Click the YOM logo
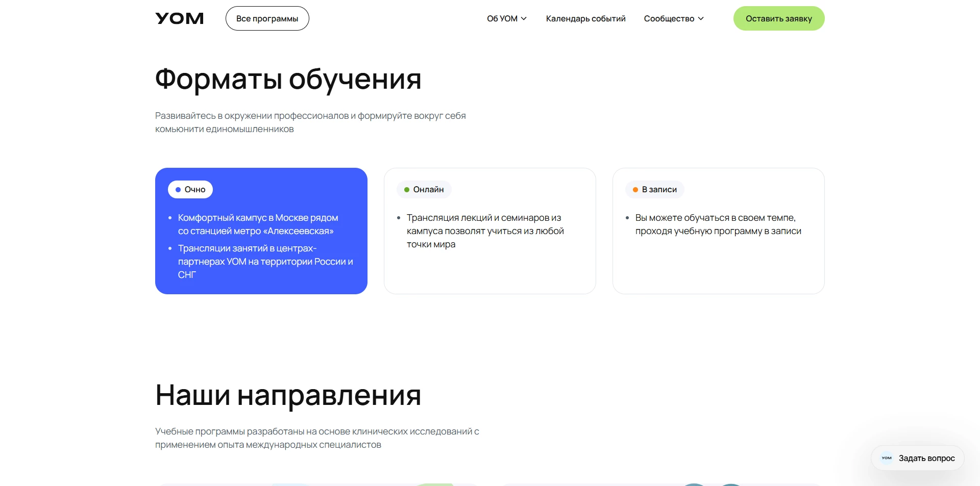980x486 pixels. pos(179,18)
